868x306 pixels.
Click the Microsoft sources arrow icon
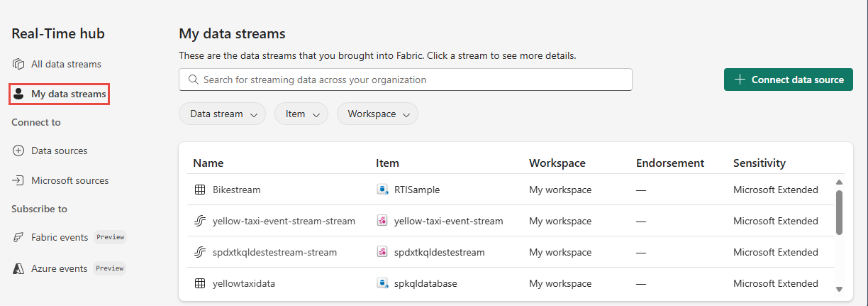click(x=18, y=180)
